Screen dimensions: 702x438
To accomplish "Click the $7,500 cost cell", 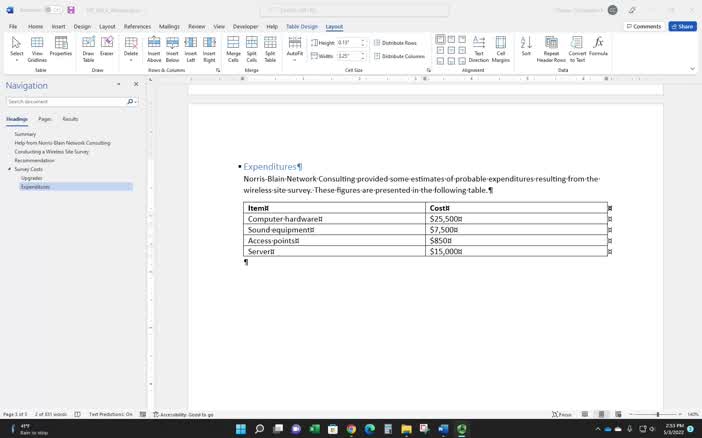I will pos(516,230).
